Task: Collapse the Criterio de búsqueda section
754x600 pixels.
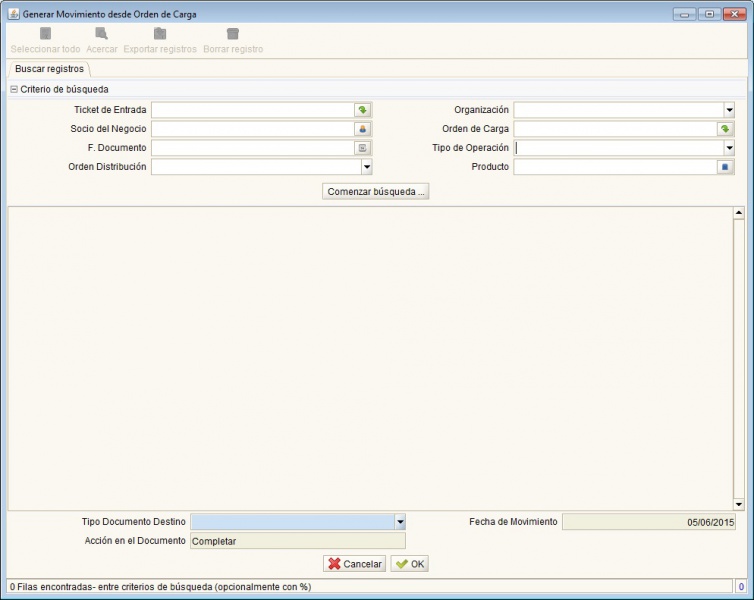Action: pos(14,89)
